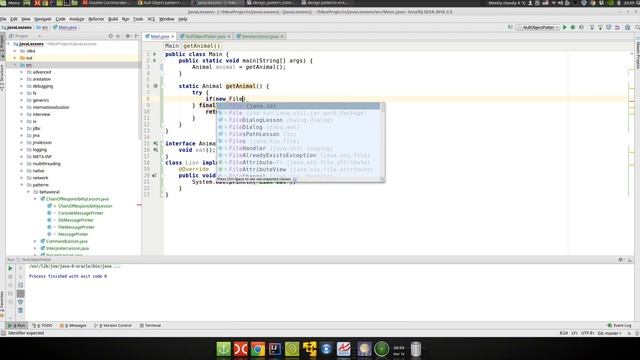Expand the multithreading folder
Screen dimensions: 640x360
pos(22,164)
